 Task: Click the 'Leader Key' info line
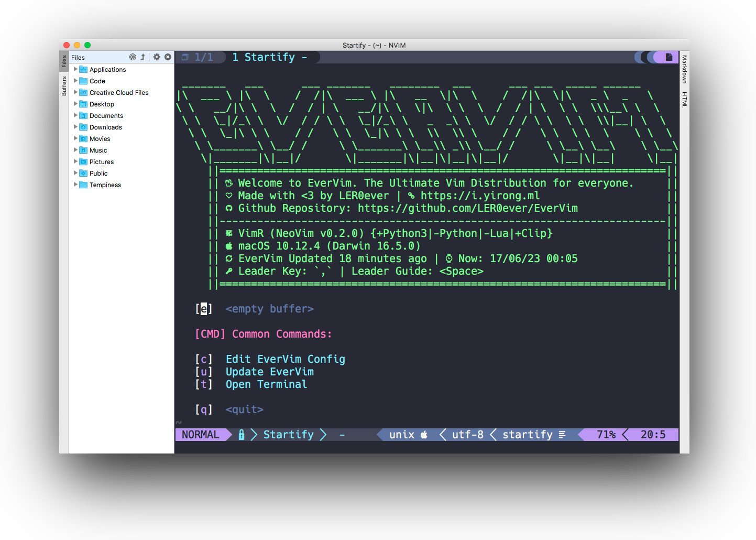355,271
